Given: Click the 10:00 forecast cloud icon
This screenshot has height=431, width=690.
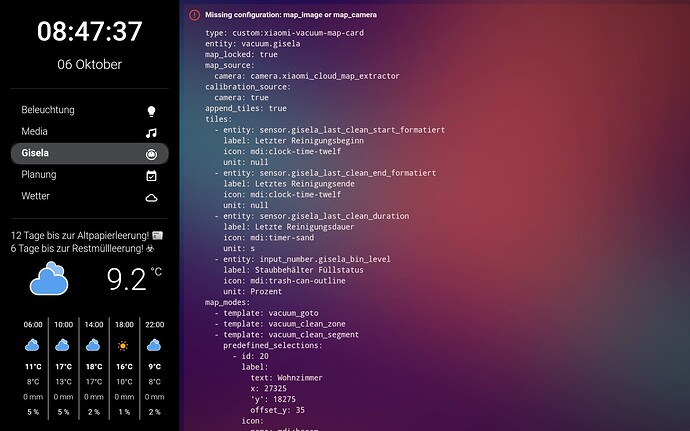Looking at the screenshot, I should [x=62, y=345].
